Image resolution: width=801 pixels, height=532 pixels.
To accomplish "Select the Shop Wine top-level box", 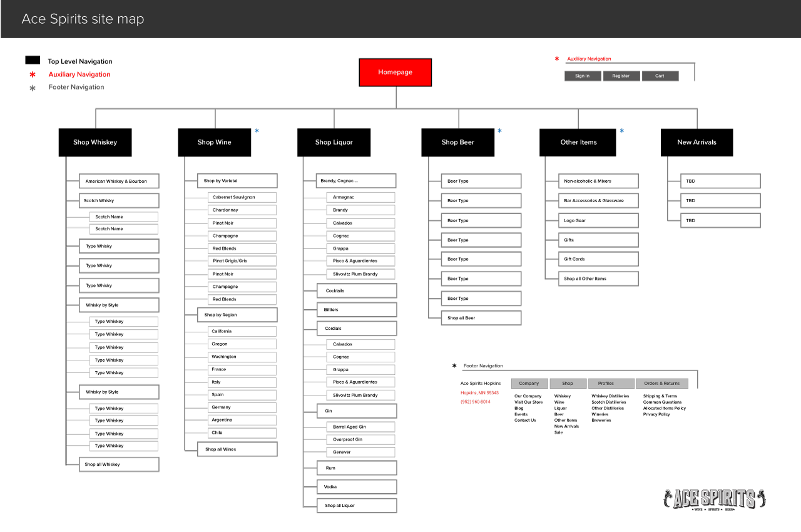I will click(215, 142).
